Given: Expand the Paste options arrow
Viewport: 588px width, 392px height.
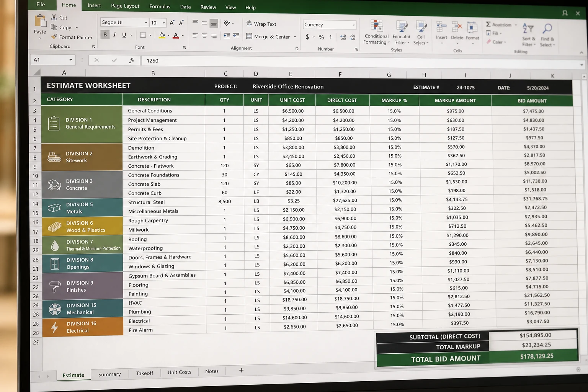Looking at the screenshot, I should pyautogui.click(x=40, y=38).
